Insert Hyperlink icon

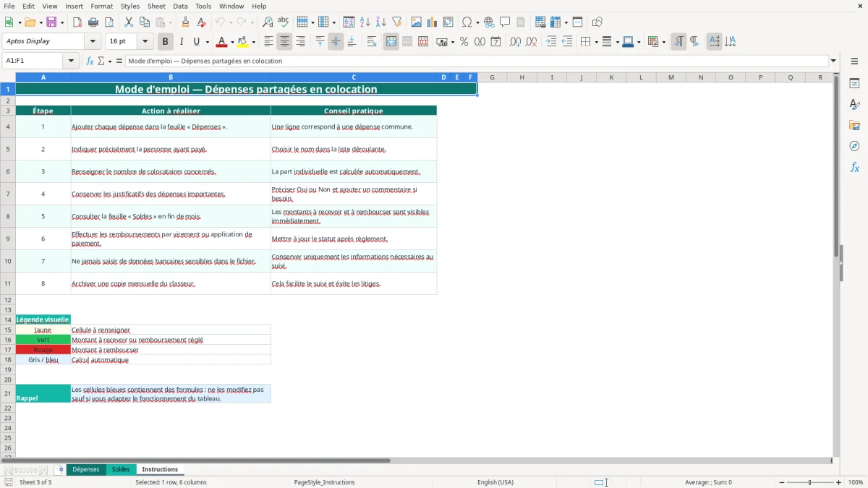click(x=489, y=22)
